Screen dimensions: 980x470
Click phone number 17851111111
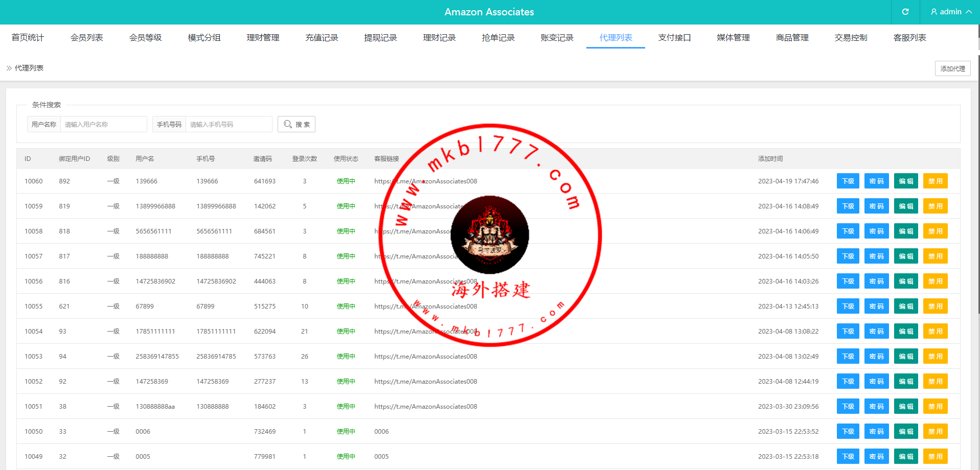pyautogui.click(x=216, y=332)
